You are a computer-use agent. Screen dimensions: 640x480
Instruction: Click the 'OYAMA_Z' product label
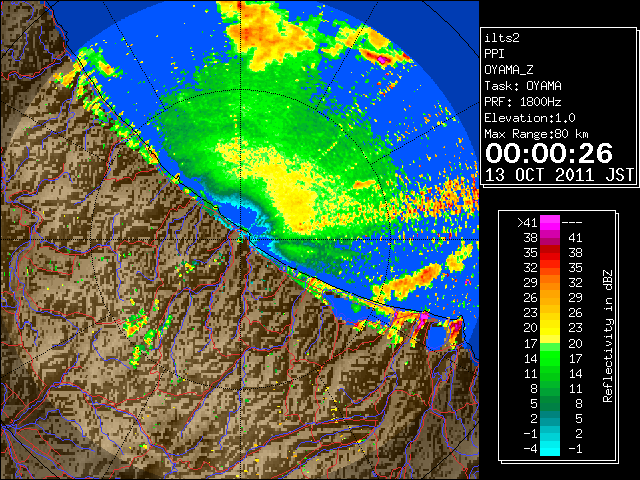click(509, 70)
